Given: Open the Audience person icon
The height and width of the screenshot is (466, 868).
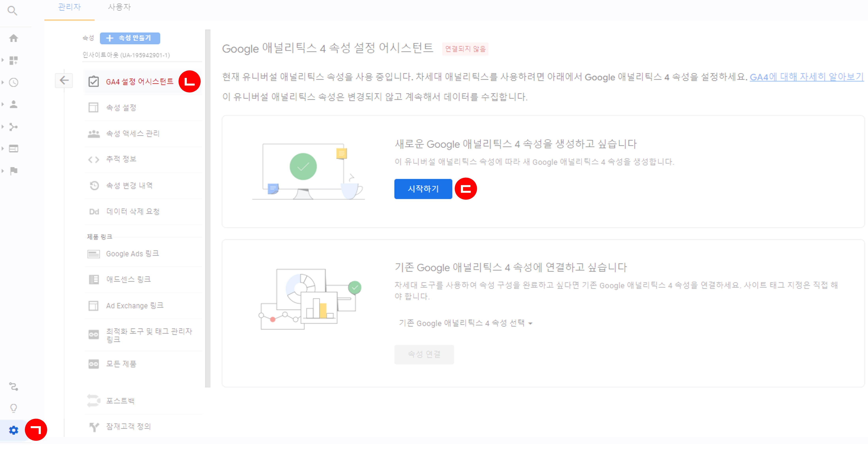Looking at the screenshot, I should tap(13, 104).
